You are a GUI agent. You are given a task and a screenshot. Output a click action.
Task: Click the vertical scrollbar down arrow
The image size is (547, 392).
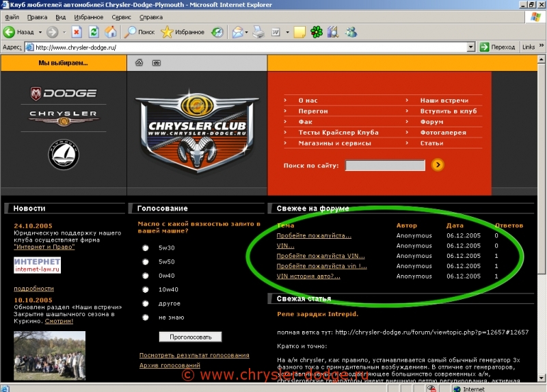542,378
